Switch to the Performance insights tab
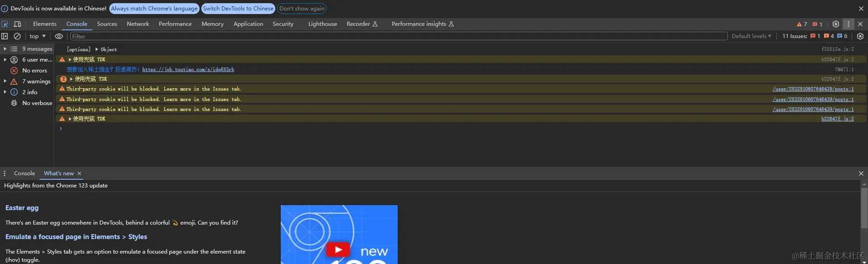868x264 pixels. (x=423, y=24)
